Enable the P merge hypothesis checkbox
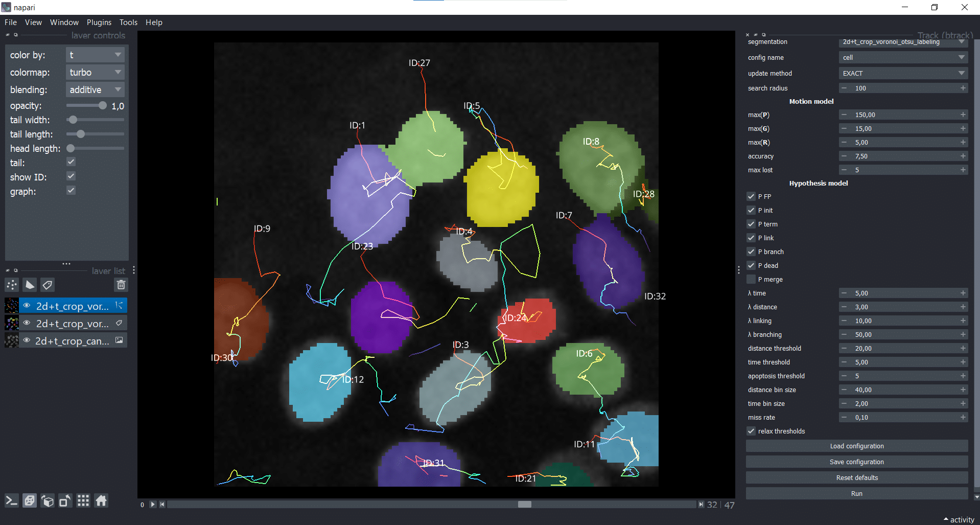 (751, 279)
